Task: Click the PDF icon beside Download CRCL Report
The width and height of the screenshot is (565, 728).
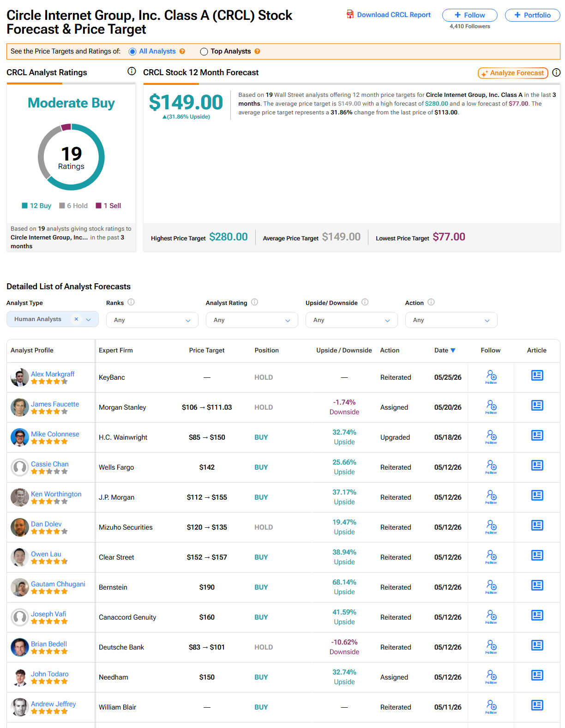Action: pos(350,15)
